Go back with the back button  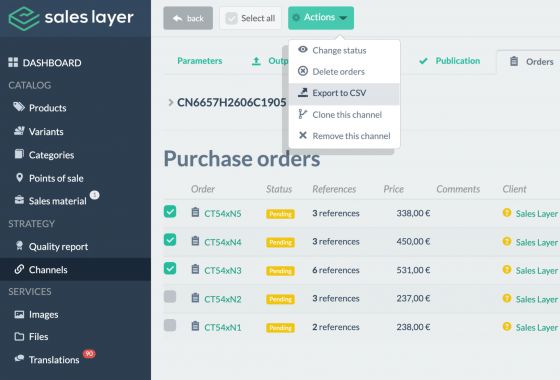(188, 18)
